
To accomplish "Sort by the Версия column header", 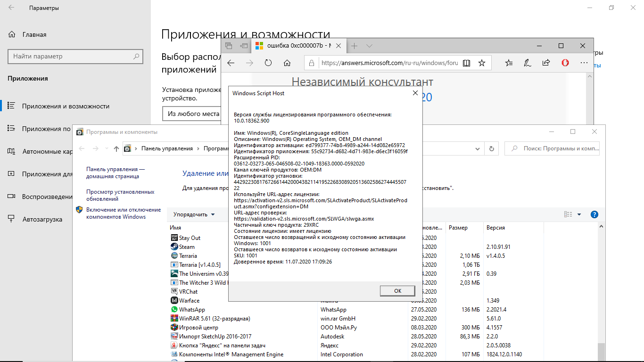I will tap(495, 228).
